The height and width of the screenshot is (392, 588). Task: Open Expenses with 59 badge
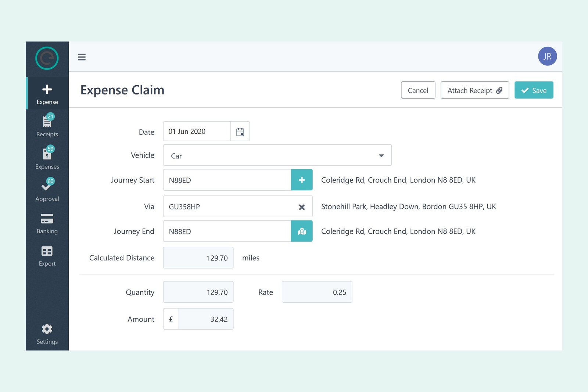(47, 158)
